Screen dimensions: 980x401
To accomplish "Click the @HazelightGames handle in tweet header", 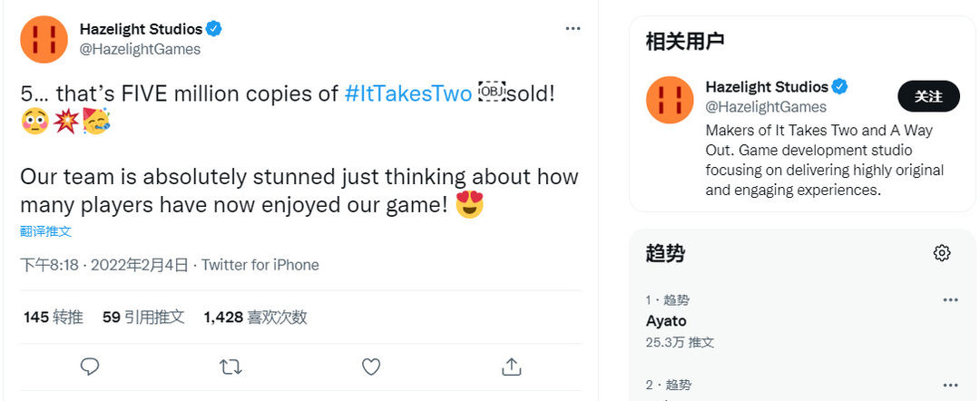I will pos(140,49).
